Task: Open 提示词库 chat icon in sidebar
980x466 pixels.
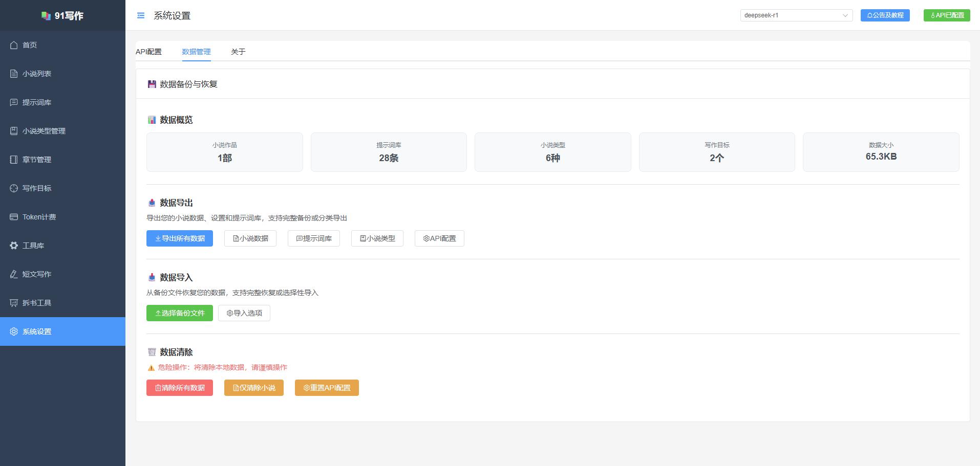Action: 14,102
